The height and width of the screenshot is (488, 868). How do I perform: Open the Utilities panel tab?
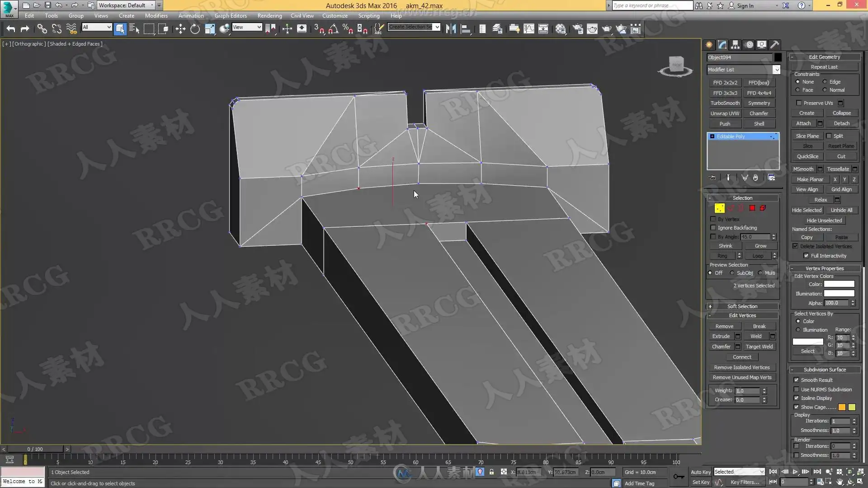(775, 45)
